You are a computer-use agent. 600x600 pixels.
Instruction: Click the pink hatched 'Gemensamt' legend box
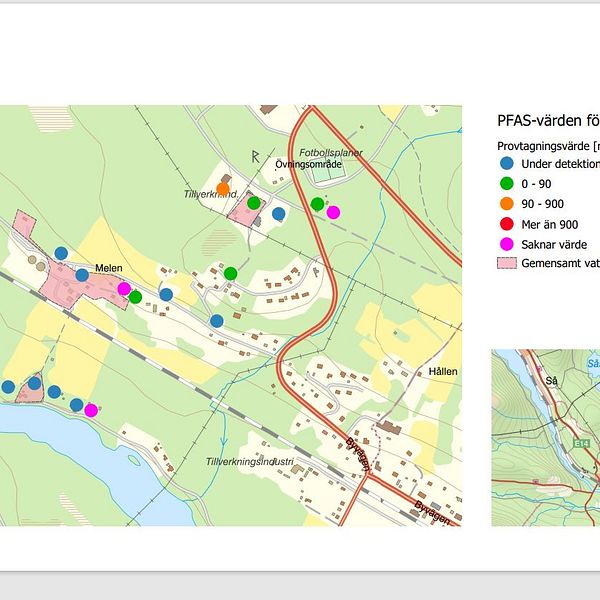point(507,264)
